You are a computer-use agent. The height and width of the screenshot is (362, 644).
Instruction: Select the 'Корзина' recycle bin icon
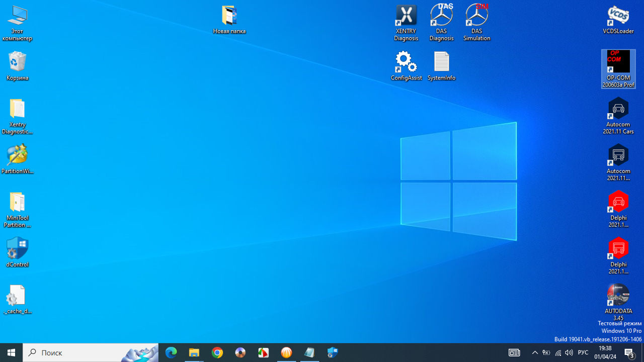[x=17, y=66]
